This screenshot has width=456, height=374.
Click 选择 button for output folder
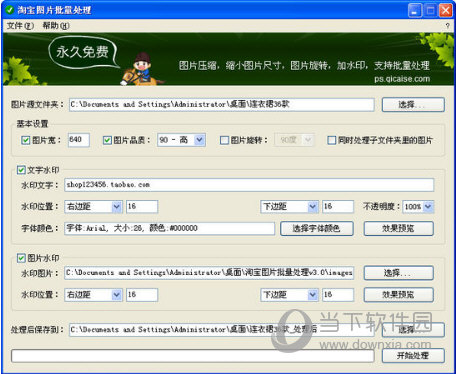pos(413,330)
